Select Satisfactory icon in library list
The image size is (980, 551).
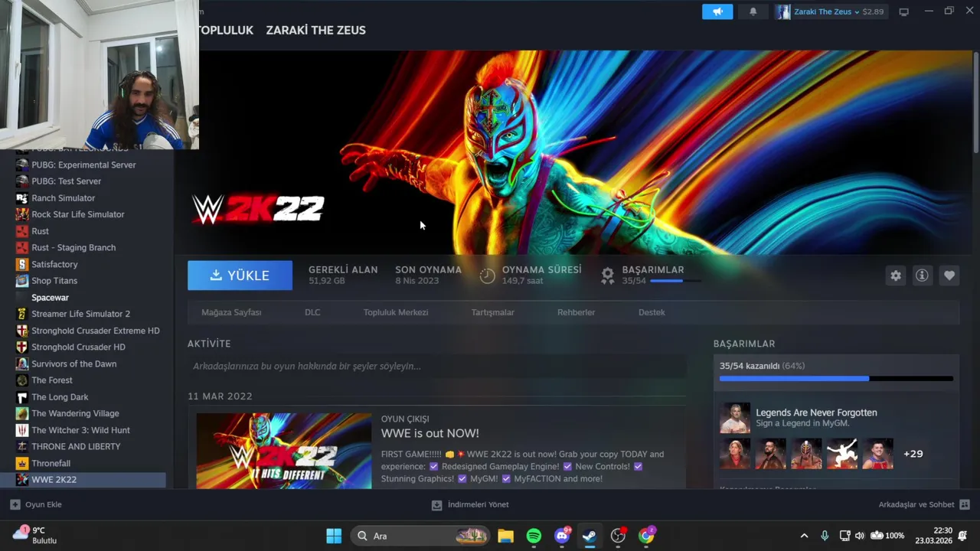[21, 264]
